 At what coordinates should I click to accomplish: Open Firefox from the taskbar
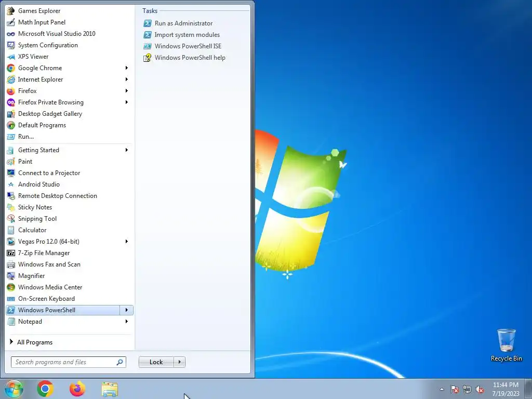77,389
